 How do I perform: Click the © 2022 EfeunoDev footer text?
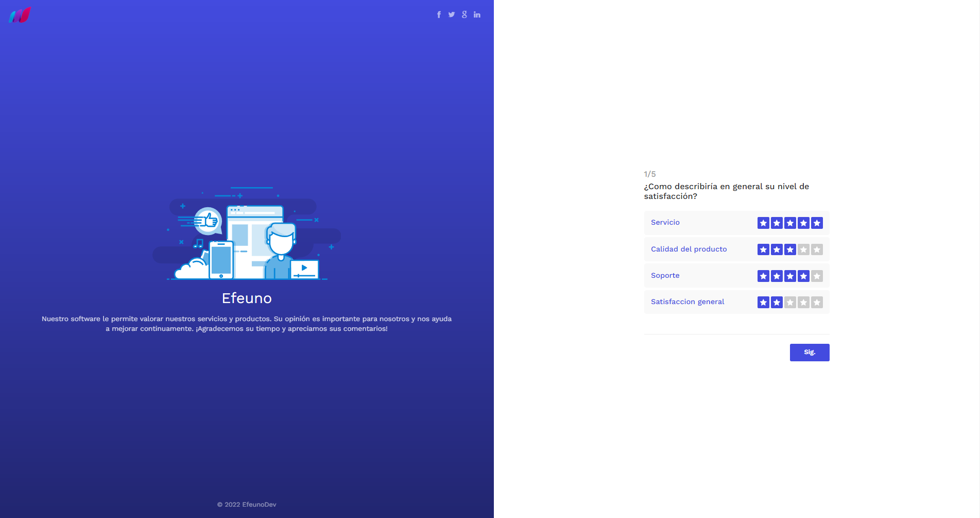tap(247, 505)
